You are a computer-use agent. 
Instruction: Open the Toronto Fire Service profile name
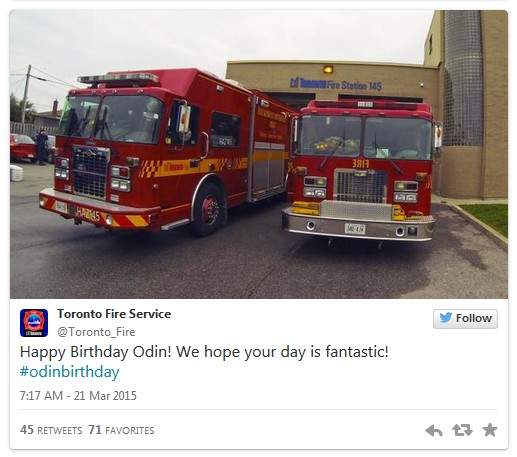[x=114, y=314]
